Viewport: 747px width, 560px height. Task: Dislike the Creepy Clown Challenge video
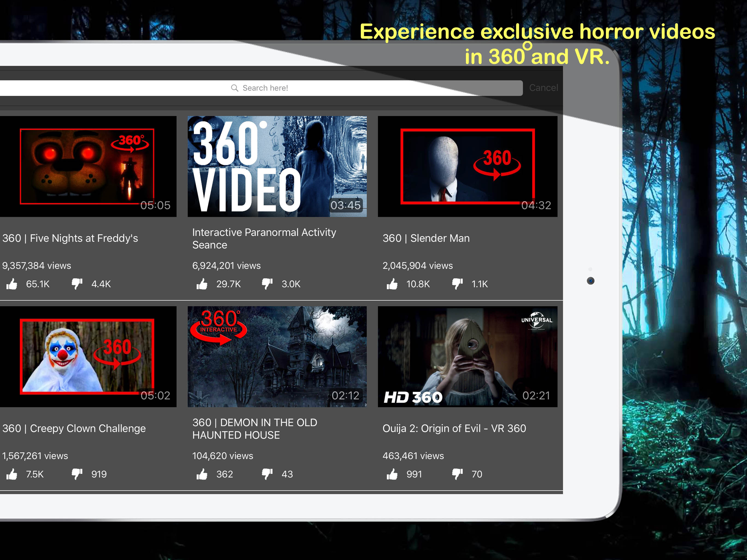pyautogui.click(x=77, y=474)
